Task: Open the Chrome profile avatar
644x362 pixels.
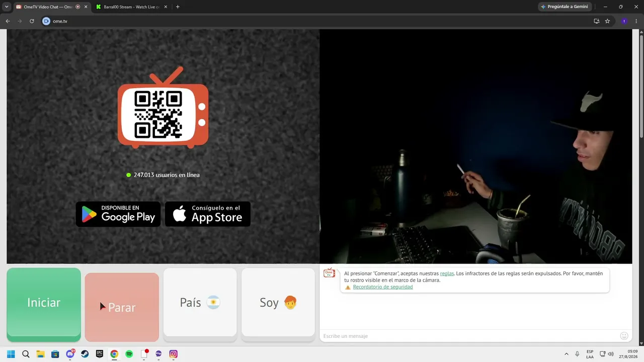Action: pyautogui.click(x=624, y=21)
